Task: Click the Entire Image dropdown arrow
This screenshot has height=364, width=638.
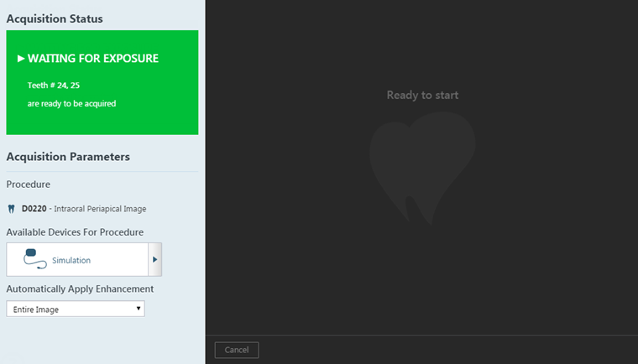Action: (139, 309)
